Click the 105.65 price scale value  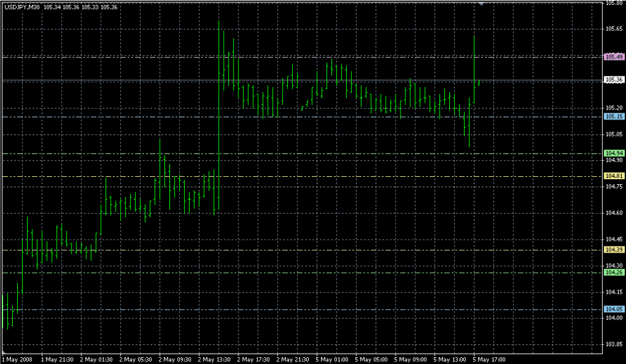612,28
